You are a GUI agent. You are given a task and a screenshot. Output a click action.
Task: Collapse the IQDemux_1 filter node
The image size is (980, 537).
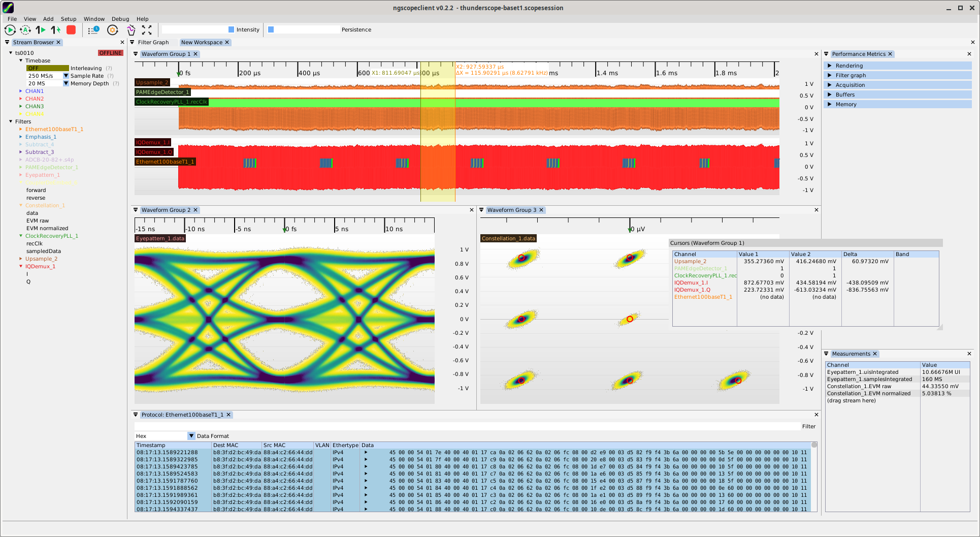click(x=21, y=266)
